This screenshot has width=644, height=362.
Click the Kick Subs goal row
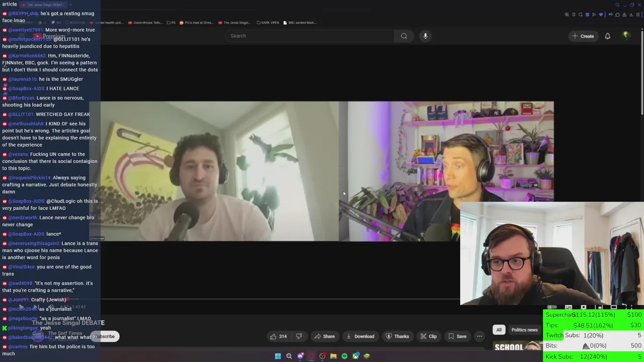pos(594,356)
